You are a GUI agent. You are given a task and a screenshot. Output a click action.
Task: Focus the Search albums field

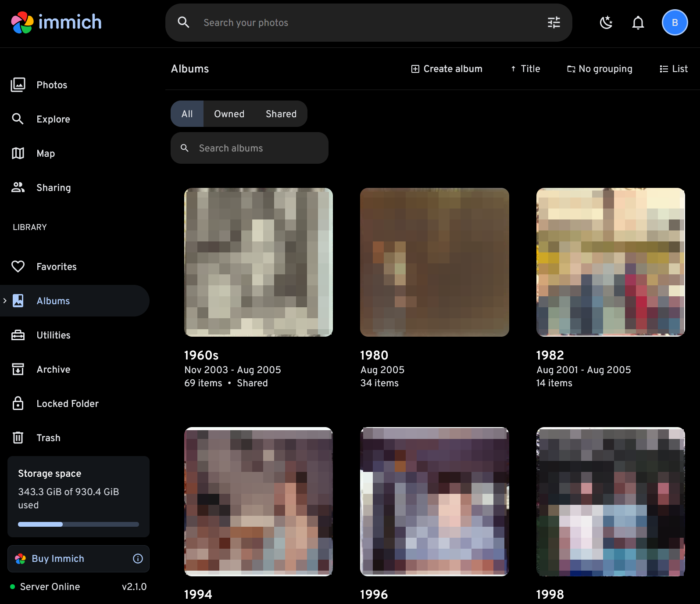point(250,148)
